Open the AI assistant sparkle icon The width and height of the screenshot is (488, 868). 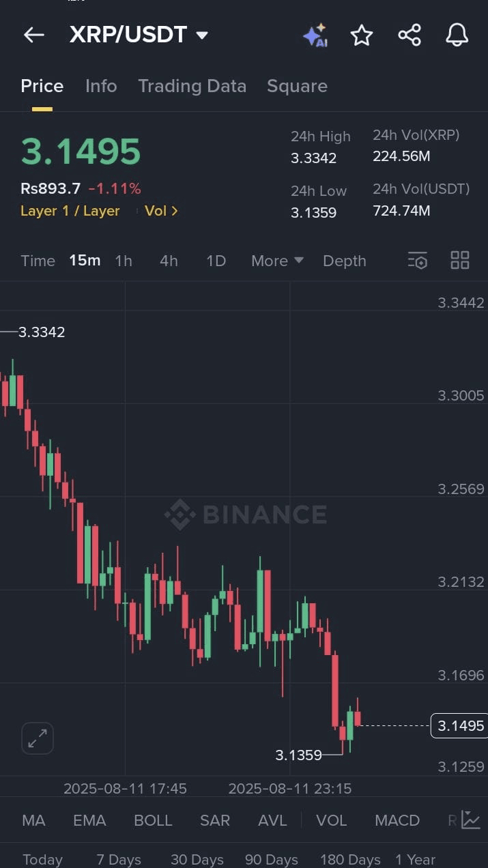pos(315,35)
